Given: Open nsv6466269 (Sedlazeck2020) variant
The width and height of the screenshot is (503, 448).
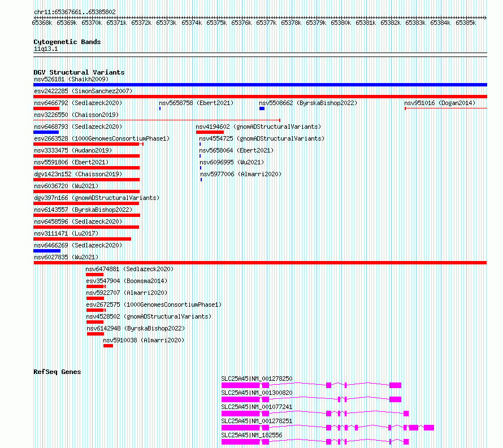Looking at the screenshot, I should coord(78,245).
